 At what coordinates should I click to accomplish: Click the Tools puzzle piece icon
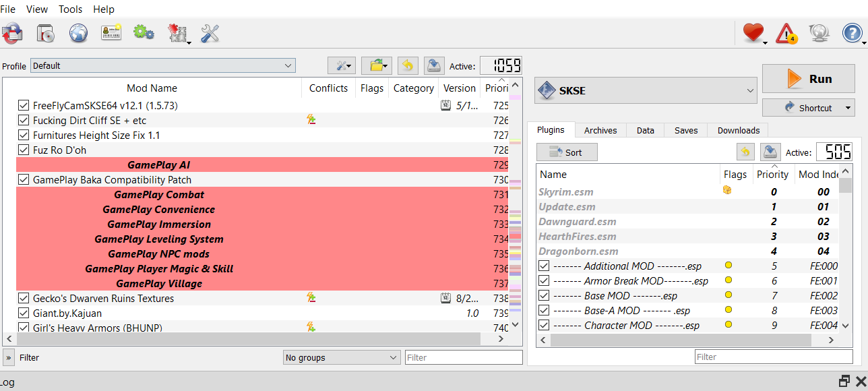coord(177,33)
